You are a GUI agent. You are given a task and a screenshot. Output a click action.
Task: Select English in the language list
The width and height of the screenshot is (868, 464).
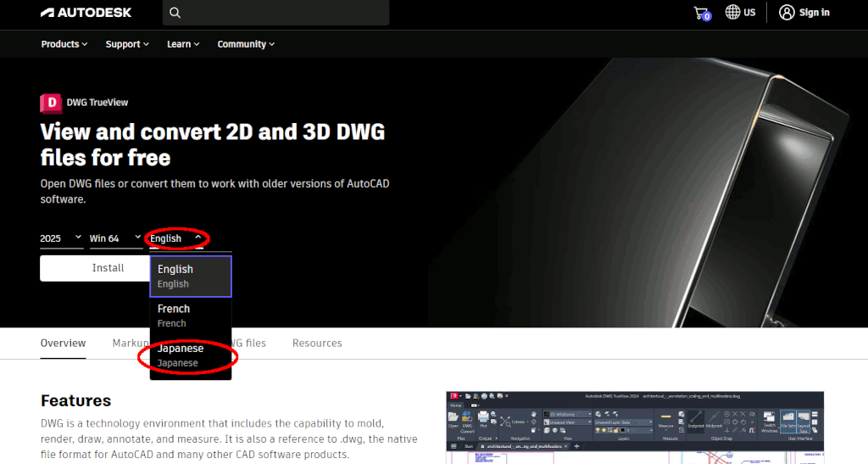(191, 277)
